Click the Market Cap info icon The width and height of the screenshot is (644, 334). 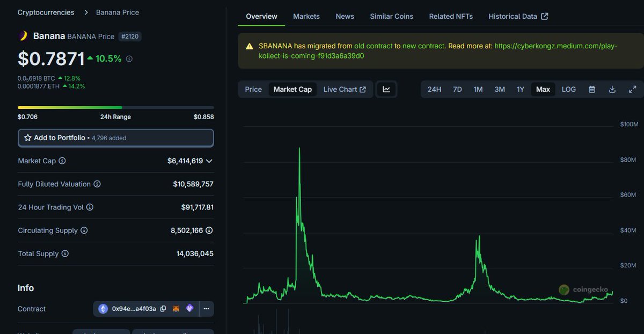tap(62, 161)
